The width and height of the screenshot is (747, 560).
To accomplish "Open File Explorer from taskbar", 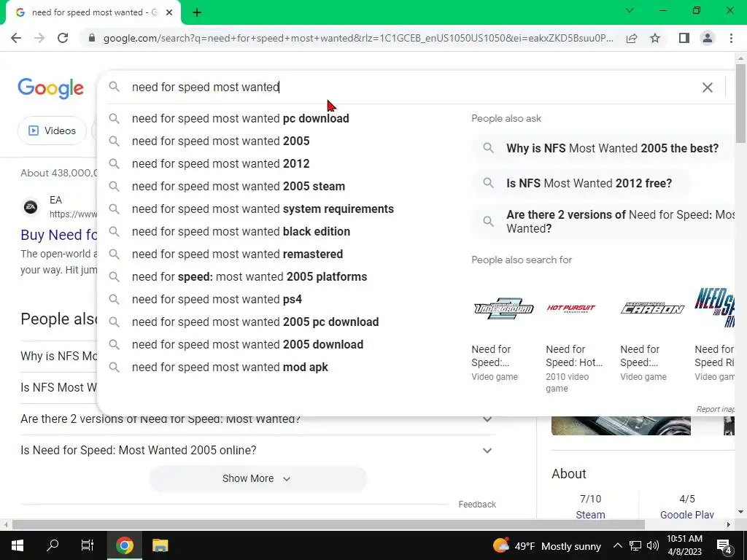I will 160,545.
